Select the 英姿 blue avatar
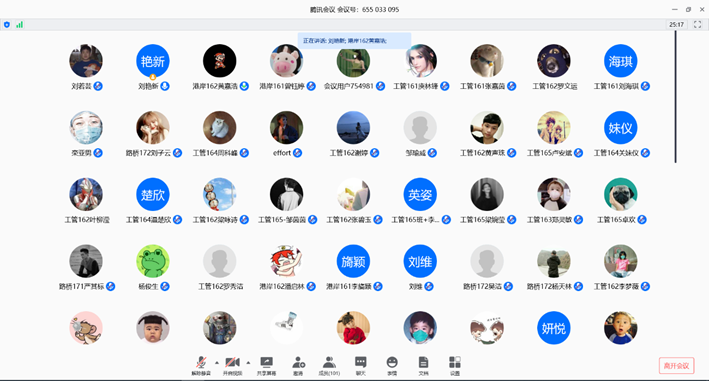The width and height of the screenshot is (709, 381). tap(420, 194)
